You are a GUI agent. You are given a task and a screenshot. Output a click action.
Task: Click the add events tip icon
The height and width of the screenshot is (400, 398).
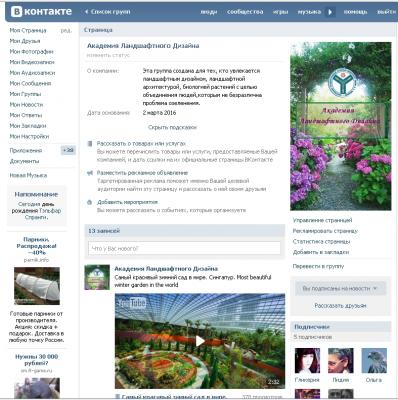pos(89,202)
